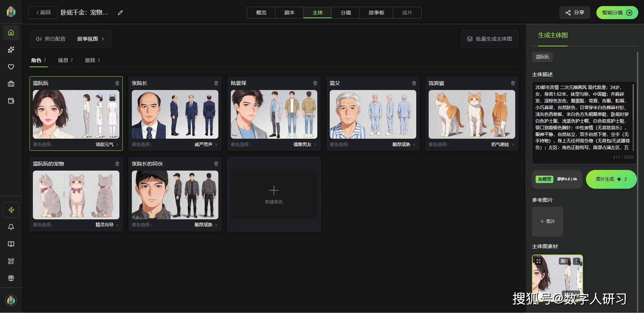Open the home icon in the left sidebar
644x313 pixels.
pyautogui.click(x=11, y=33)
